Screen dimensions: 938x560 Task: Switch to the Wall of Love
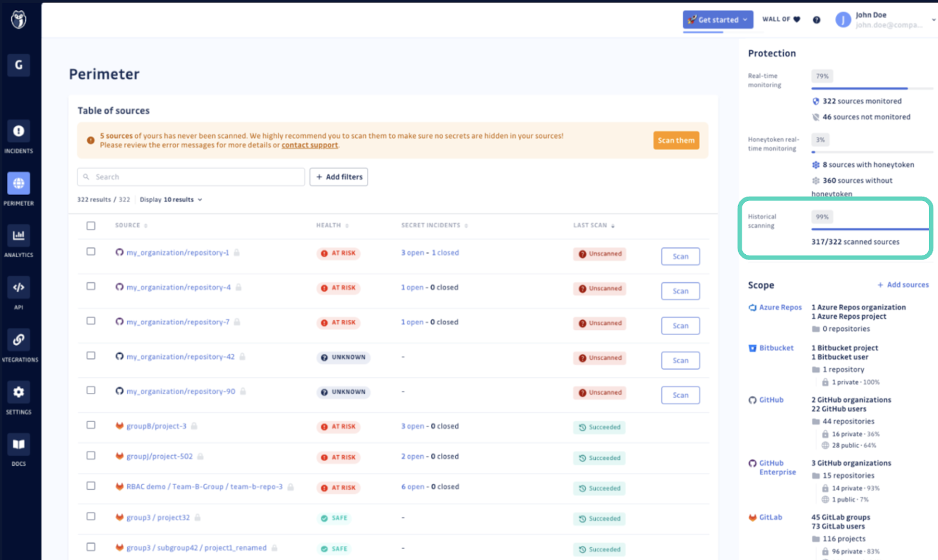point(781,19)
